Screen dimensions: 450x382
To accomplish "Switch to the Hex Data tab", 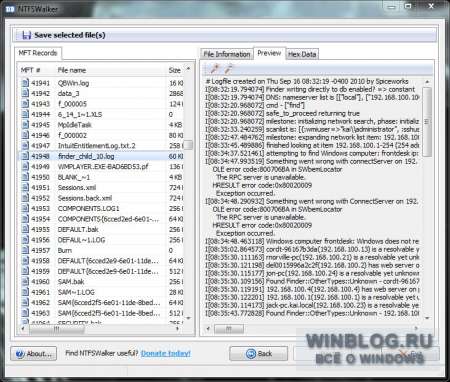I will (x=302, y=54).
